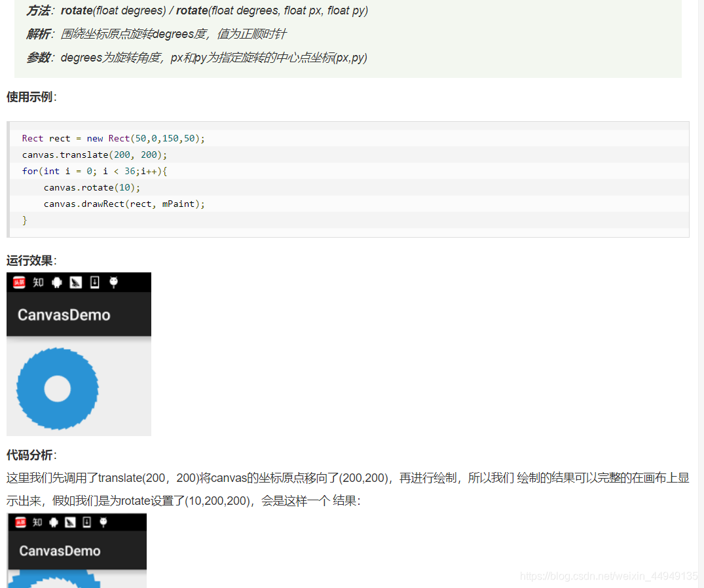Click the rotate method signature line
This screenshot has width=704, height=588.
[197, 10]
